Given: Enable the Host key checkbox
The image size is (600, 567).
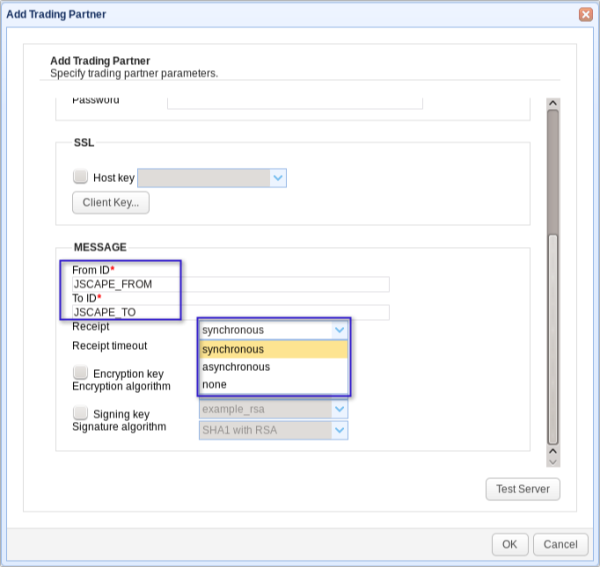Looking at the screenshot, I should [81, 177].
